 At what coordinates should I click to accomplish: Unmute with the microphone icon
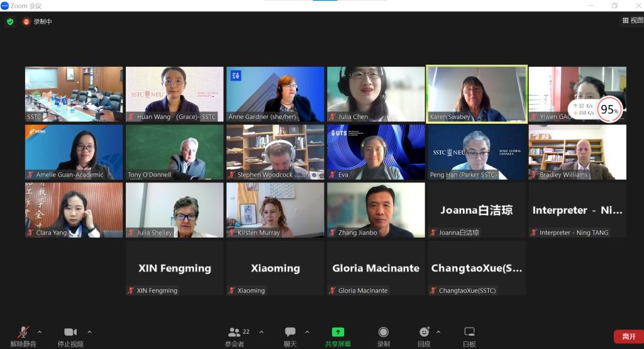point(23,332)
